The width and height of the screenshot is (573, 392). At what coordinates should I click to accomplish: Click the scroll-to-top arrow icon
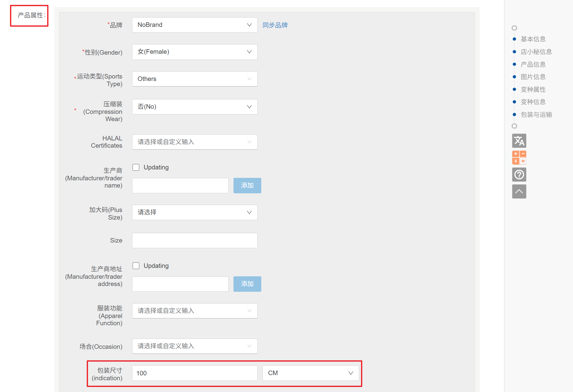click(x=519, y=191)
